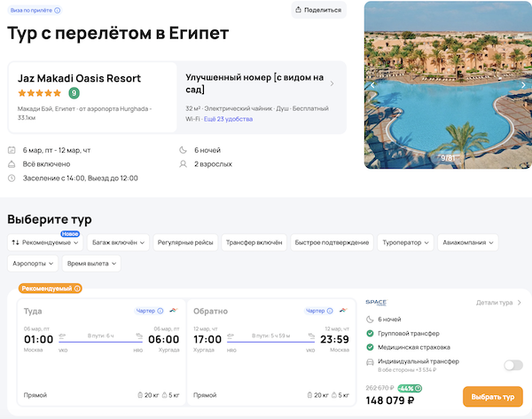532x419 pixels.
Task: Click the info icon beside Рекомендуемый badge
Action: point(78,289)
